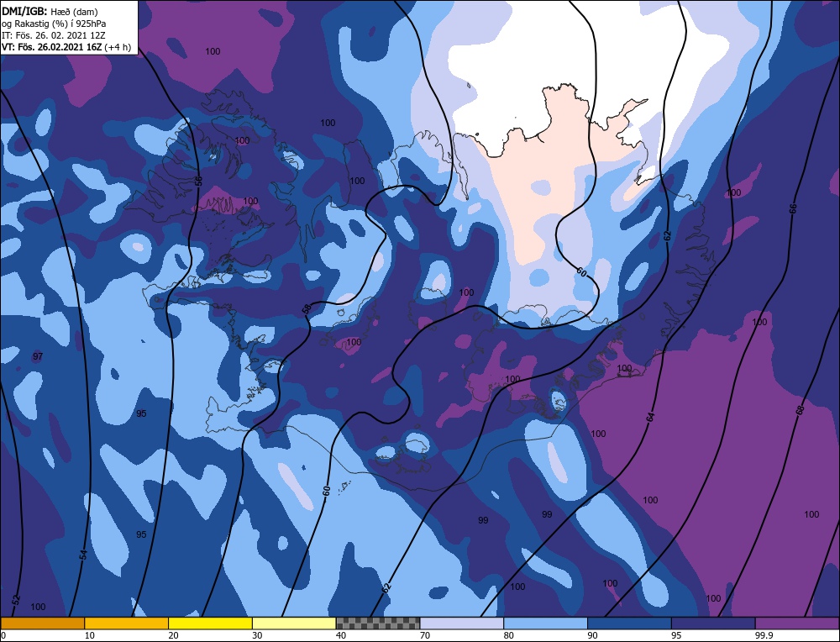Click the '68' contour label
This screenshot has width=840, height=642.
[800, 410]
